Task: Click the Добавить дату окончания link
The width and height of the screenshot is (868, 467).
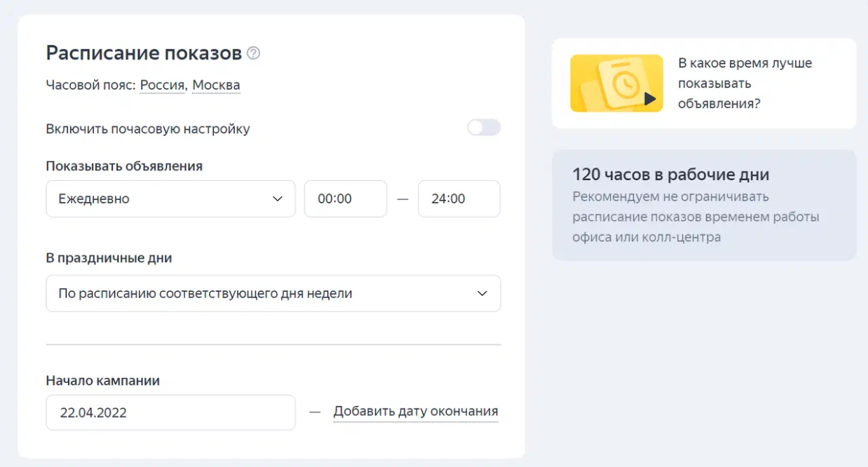Action: point(416,412)
